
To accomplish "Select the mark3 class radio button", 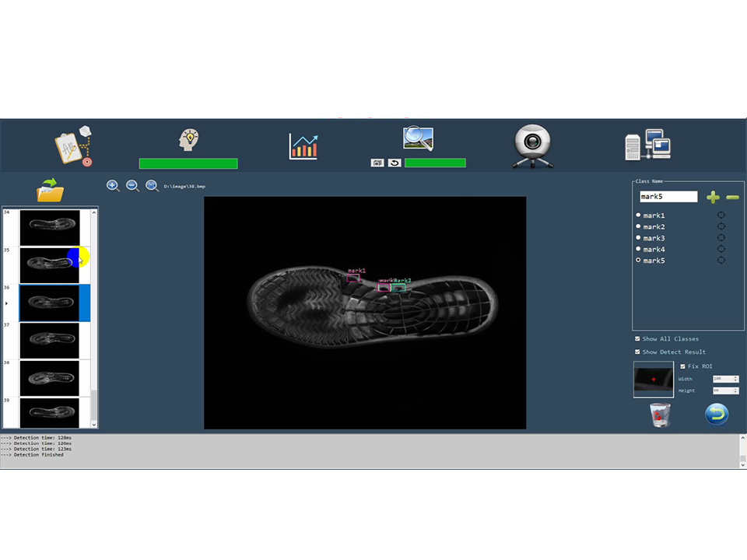I will (639, 238).
